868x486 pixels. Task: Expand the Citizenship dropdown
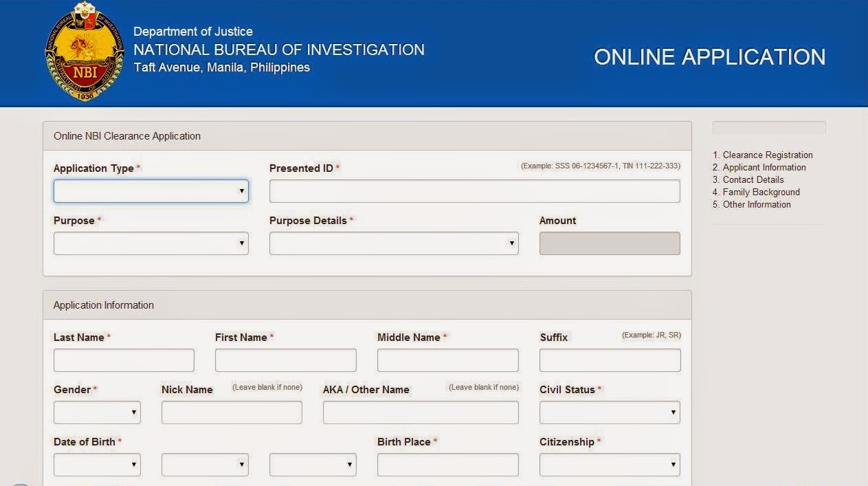tap(610, 465)
